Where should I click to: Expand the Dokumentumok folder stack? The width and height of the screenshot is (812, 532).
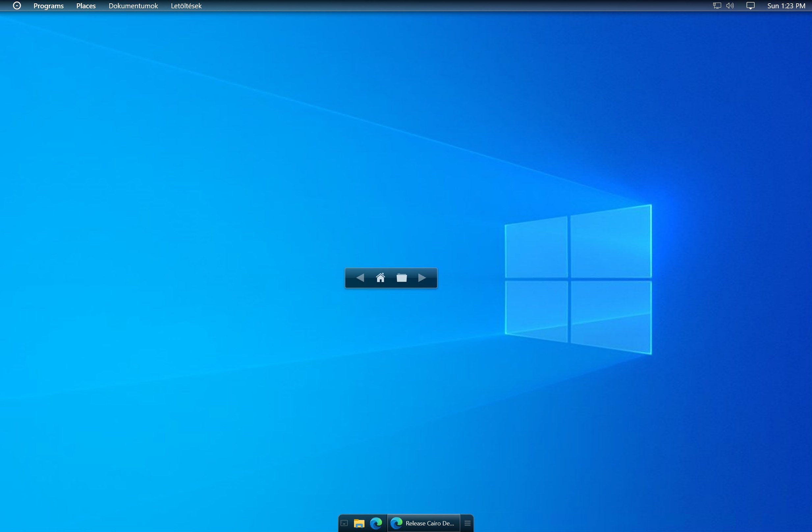point(133,6)
